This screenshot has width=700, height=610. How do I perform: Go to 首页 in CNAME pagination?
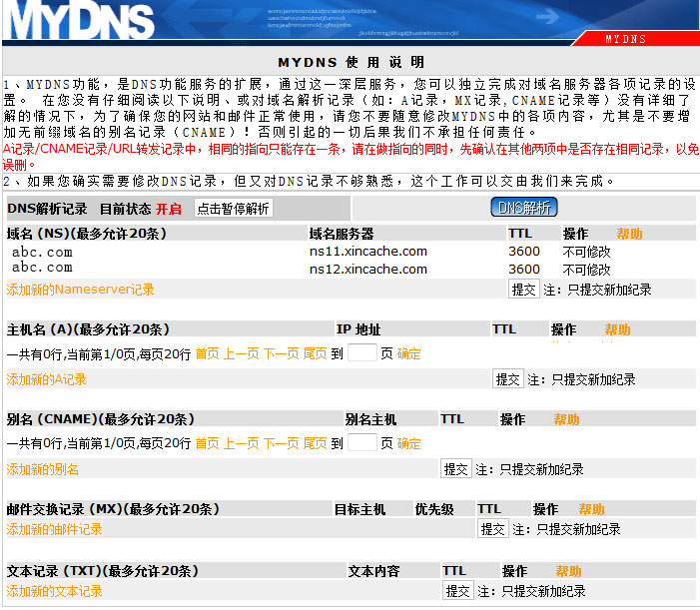(207, 443)
